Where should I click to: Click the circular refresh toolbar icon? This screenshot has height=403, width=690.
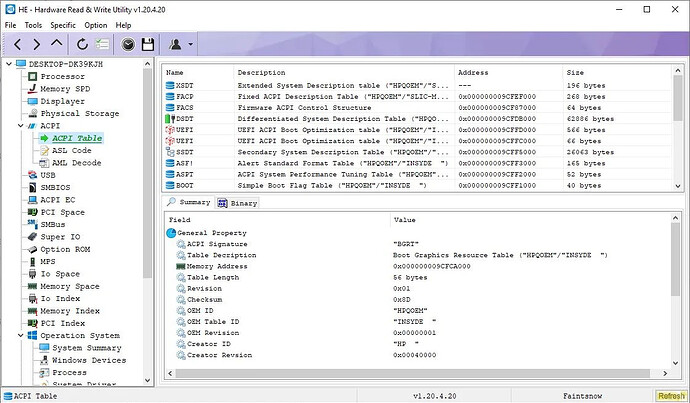coord(82,44)
